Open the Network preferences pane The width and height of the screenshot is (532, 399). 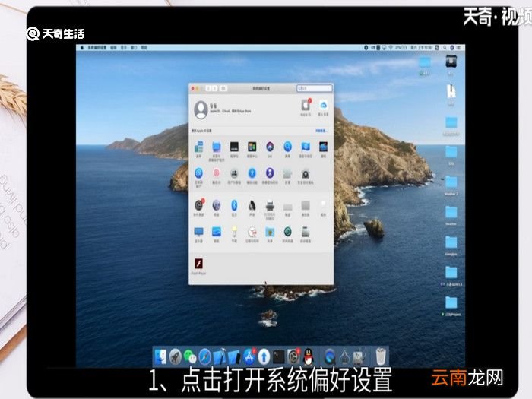pyautogui.click(x=217, y=205)
